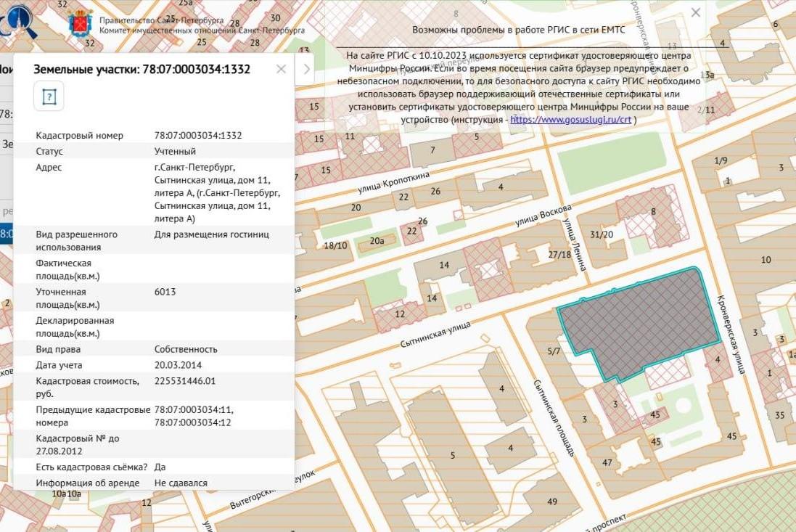Dismiss the RGIS network warning banner
Screen dimensions: 796x532
pyautogui.click(x=695, y=12)
